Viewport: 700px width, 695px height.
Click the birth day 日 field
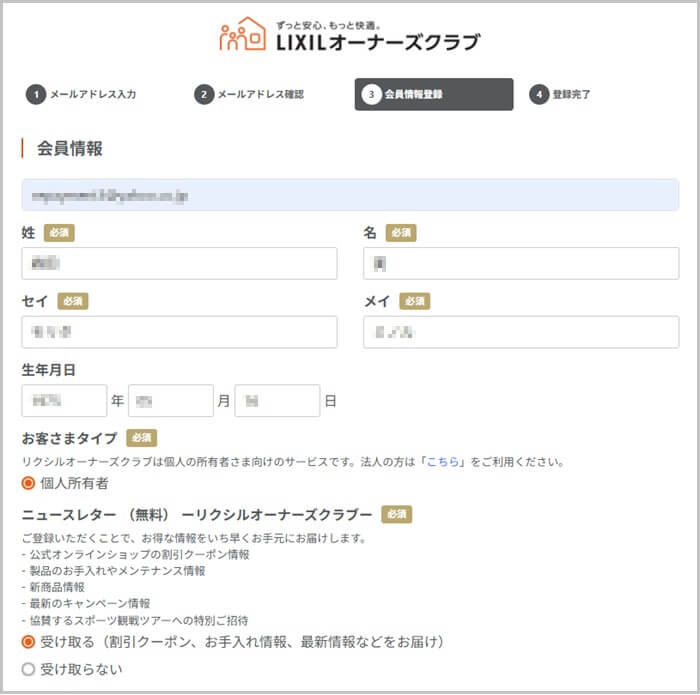[277, 401]
